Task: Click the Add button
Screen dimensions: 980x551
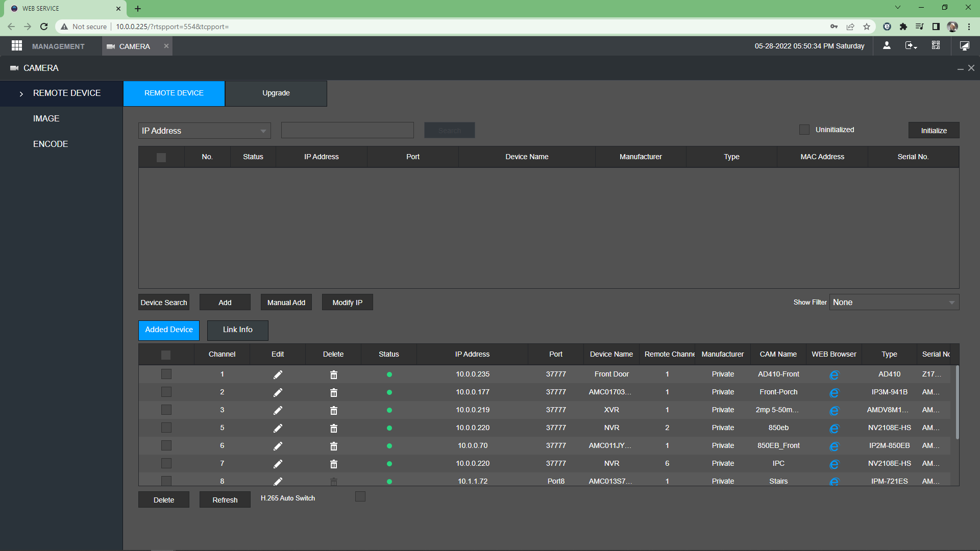Action: [225, 302]
